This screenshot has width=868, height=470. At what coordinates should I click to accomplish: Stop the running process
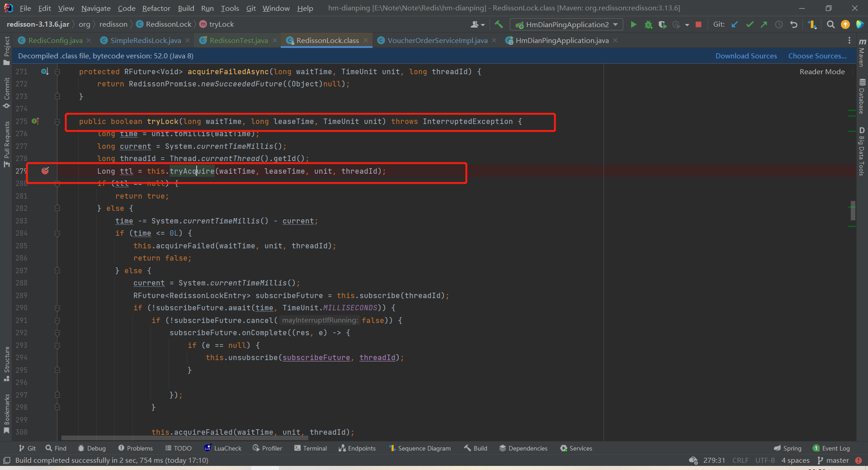(698, 24)
